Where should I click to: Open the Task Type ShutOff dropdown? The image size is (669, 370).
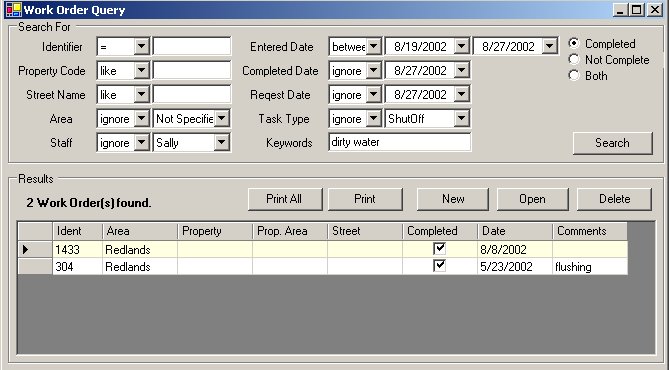(461, 119)
